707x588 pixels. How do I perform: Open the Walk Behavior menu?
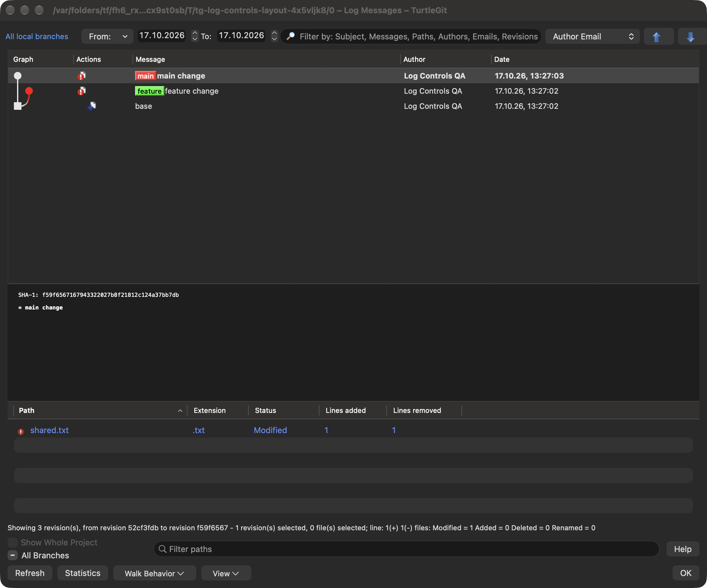point(155,573)
